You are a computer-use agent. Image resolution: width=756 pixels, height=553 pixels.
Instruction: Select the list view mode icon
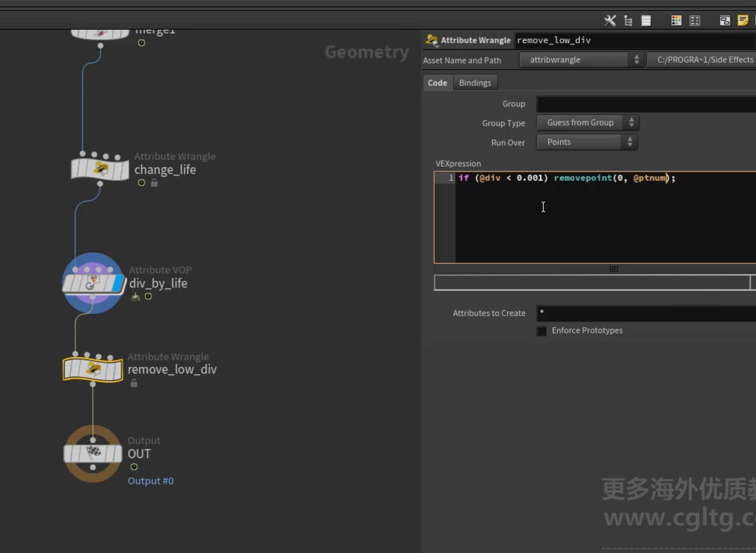[646, 21]
